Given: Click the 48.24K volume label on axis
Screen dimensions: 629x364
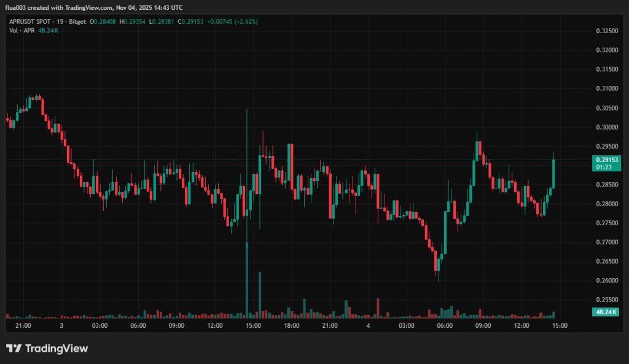Looking at the screenshot, I should point(607,312).
